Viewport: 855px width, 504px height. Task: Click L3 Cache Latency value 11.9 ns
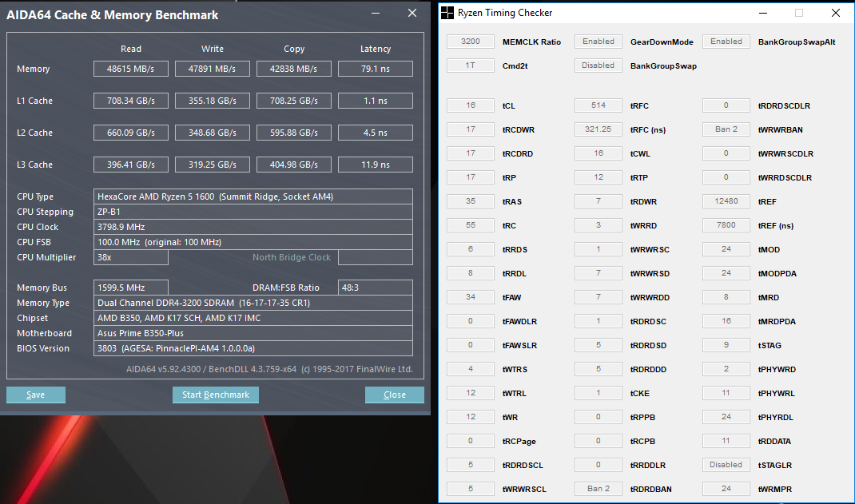click(375, 165)
